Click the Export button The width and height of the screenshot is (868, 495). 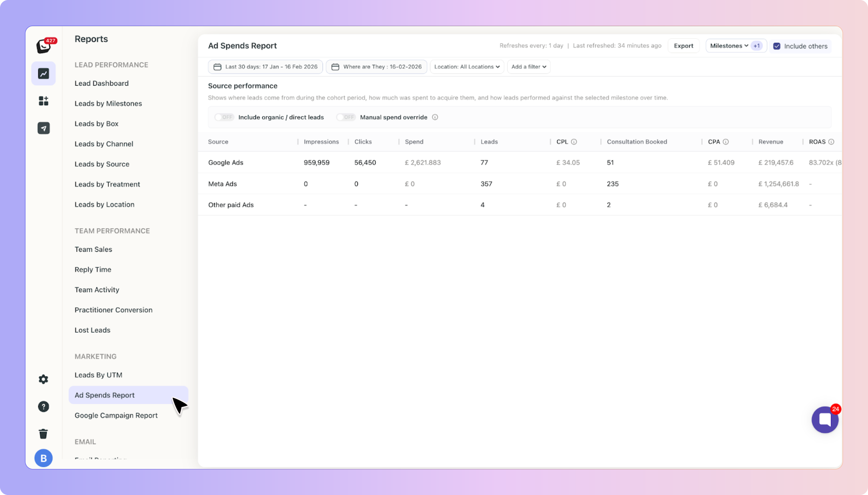pyautogui.click(x=683, y=46)
